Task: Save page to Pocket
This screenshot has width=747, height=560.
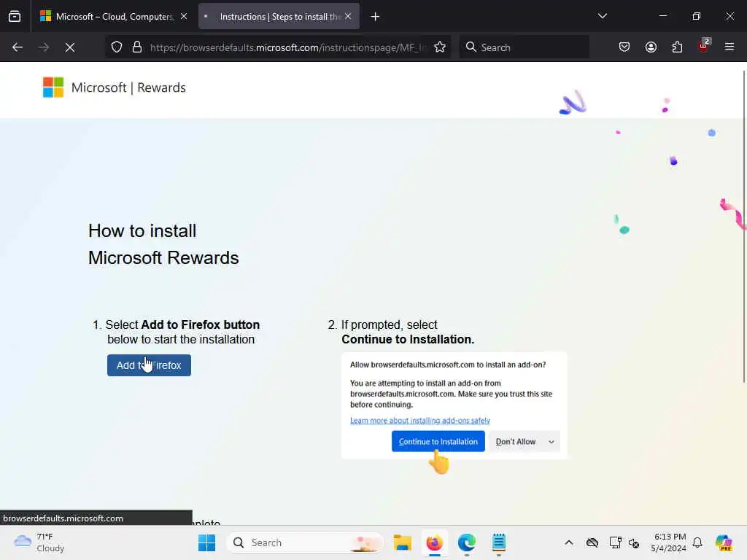Action: pyautogui.click(x=624, y=47)
